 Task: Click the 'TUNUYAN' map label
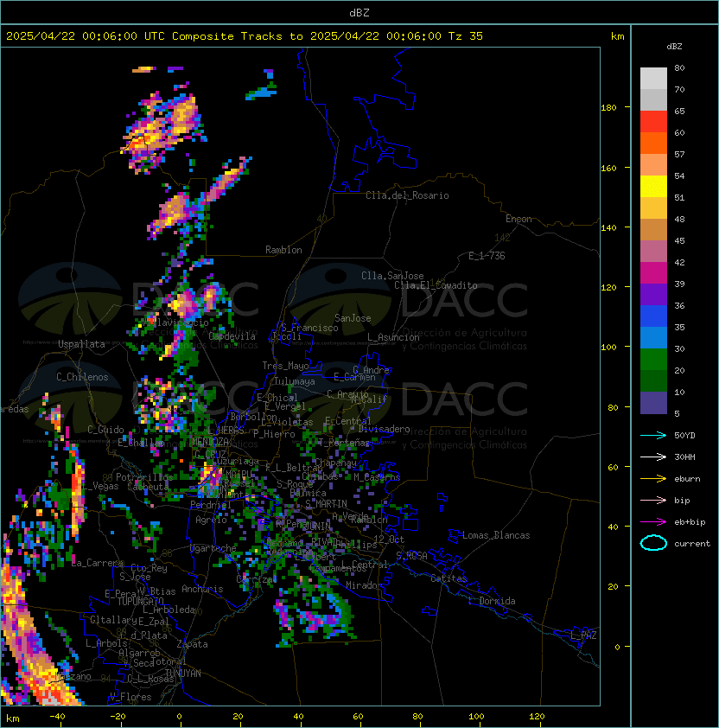tap(183, 674)
